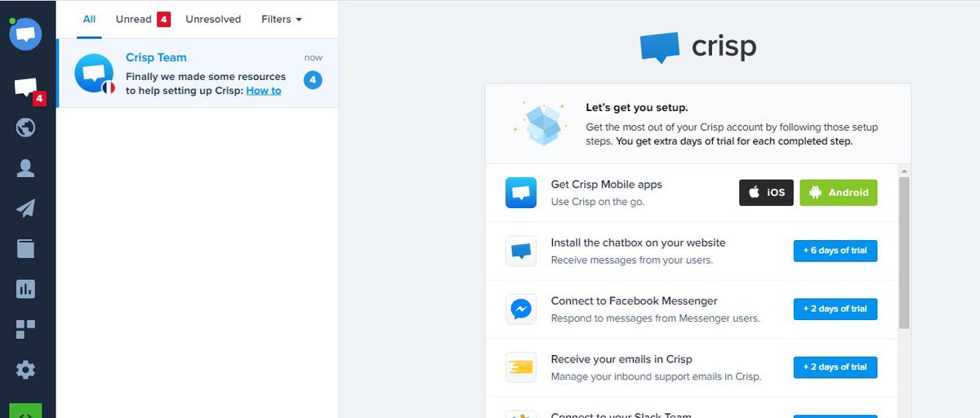This screenshot has height=418, width=980.
Task: Download the Android app
Action: click(838, 193)
